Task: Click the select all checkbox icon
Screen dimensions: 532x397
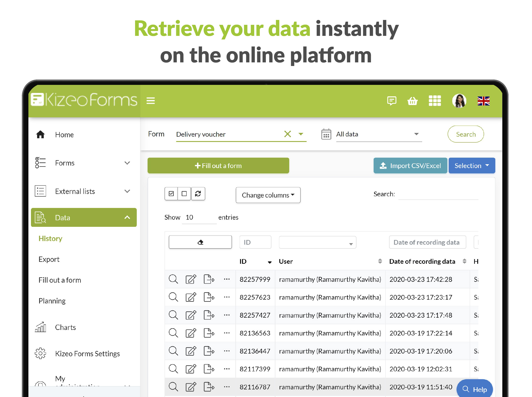Action: (x=171, y=194)
